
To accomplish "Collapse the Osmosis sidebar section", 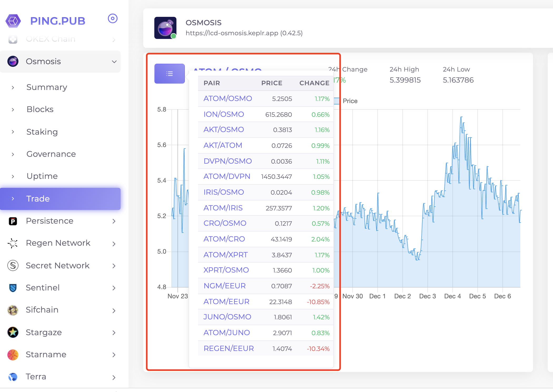I will coord(114,62).
